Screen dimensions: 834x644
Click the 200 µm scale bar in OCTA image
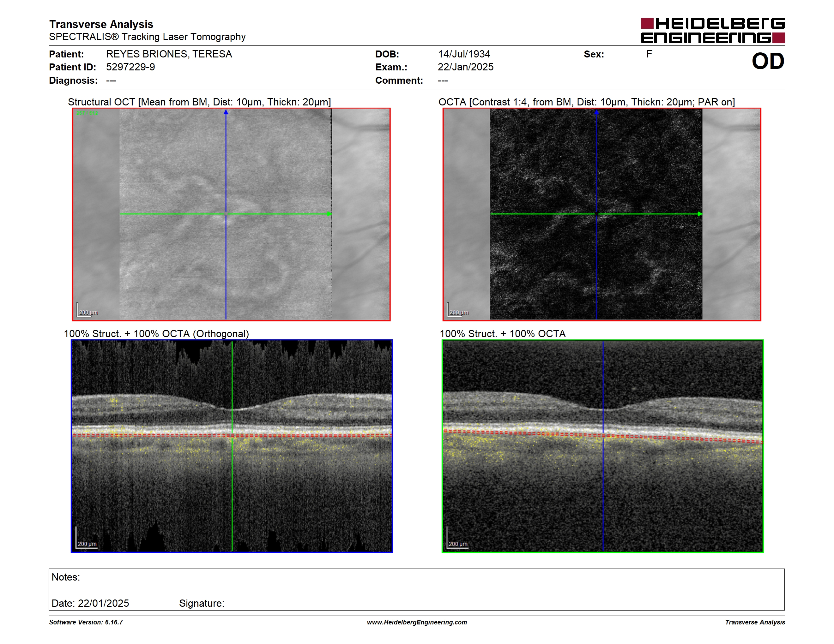tap(458, 310)
